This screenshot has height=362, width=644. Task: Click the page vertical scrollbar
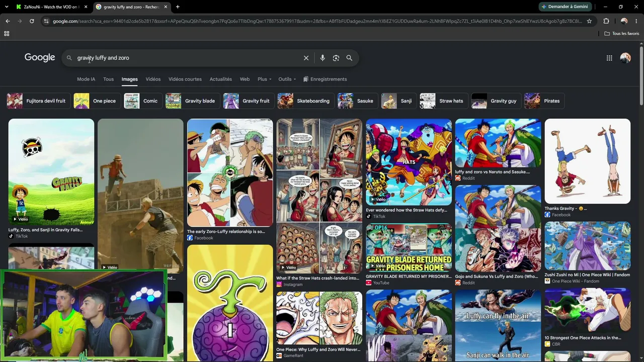pos(641,201)
